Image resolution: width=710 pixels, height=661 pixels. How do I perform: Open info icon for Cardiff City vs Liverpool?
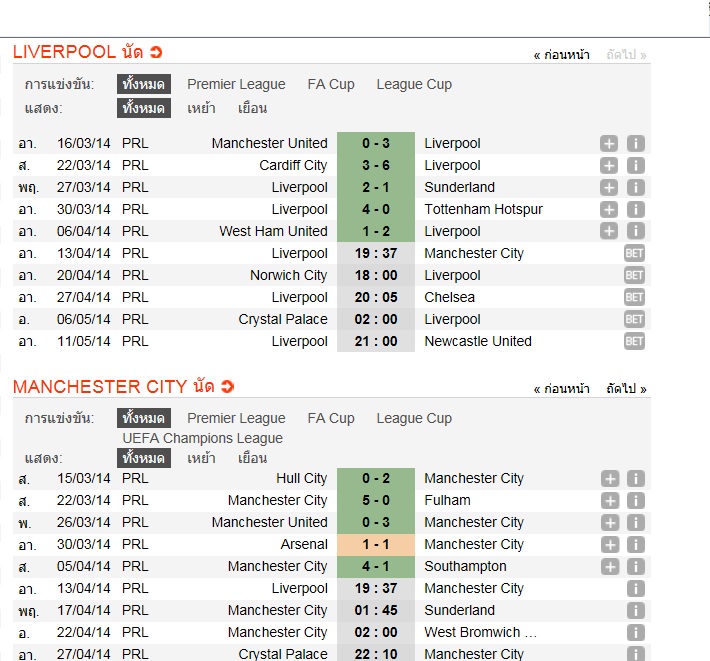635,165
